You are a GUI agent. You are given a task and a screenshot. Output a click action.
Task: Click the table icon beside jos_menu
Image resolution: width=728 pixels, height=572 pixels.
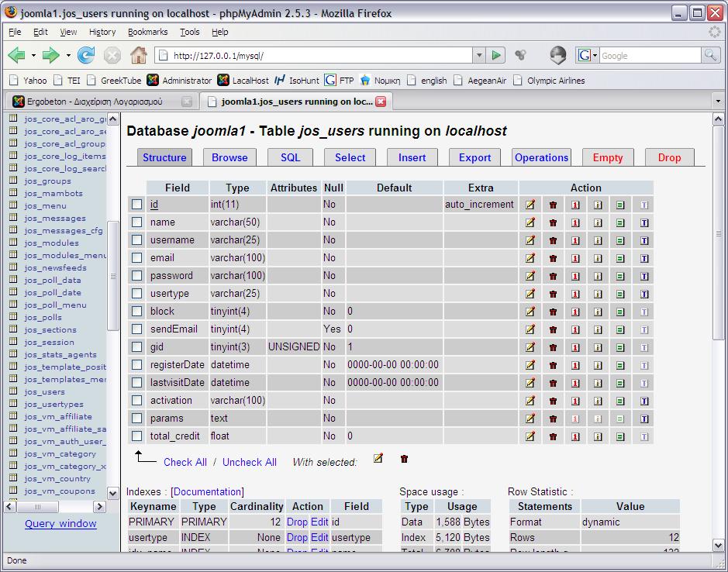(13, 205)
